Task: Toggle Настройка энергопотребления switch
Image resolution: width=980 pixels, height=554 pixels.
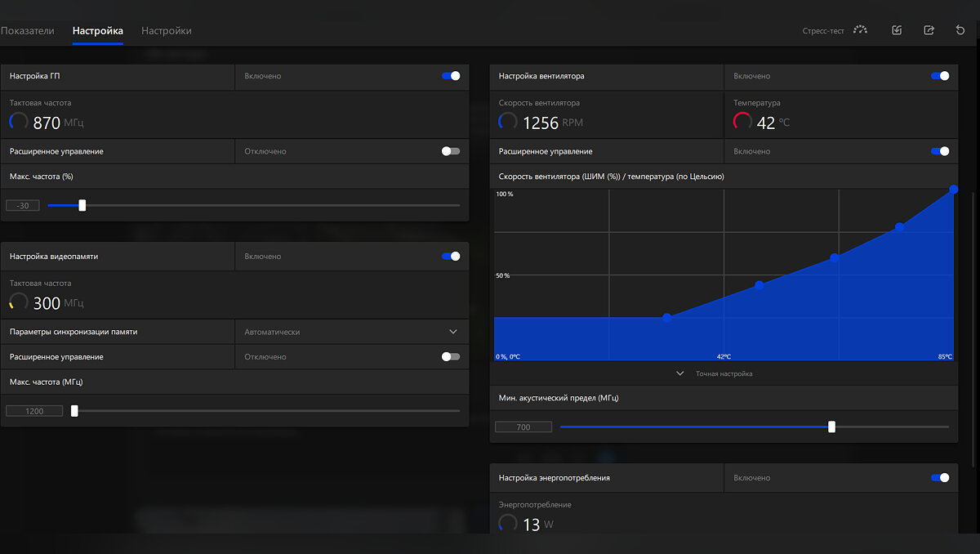Action: click(940, 478)
